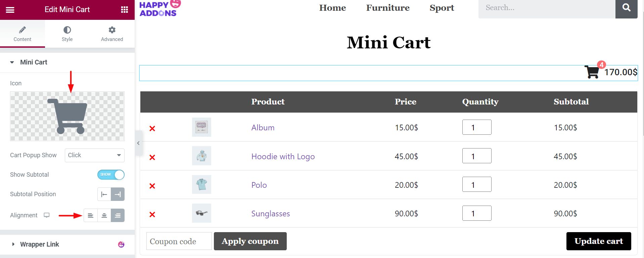The image size is (644, 258).
Task: Click the Quantity column header
Action: [x=480, y=102]
